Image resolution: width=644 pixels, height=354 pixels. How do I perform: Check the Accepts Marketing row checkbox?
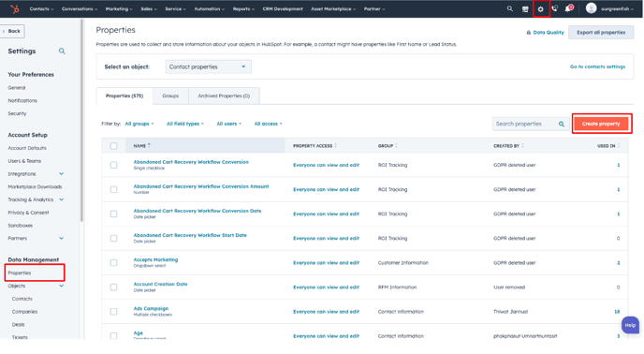coord(114,263)
